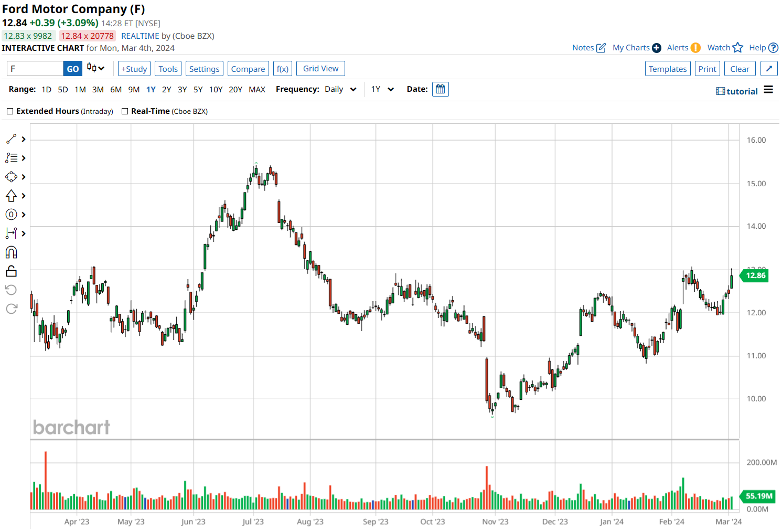Open the Templates button
Screen dimensions: 782x532
(668, 69)
